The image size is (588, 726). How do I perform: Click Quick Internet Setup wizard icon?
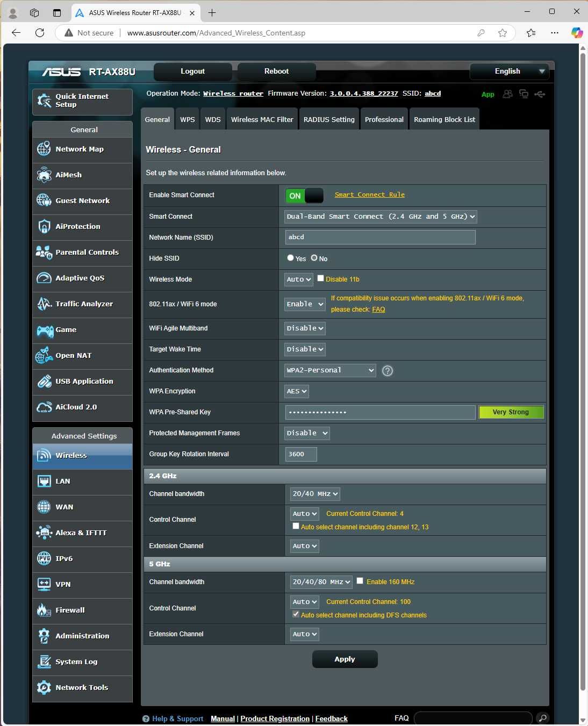(x=44, y=100)
